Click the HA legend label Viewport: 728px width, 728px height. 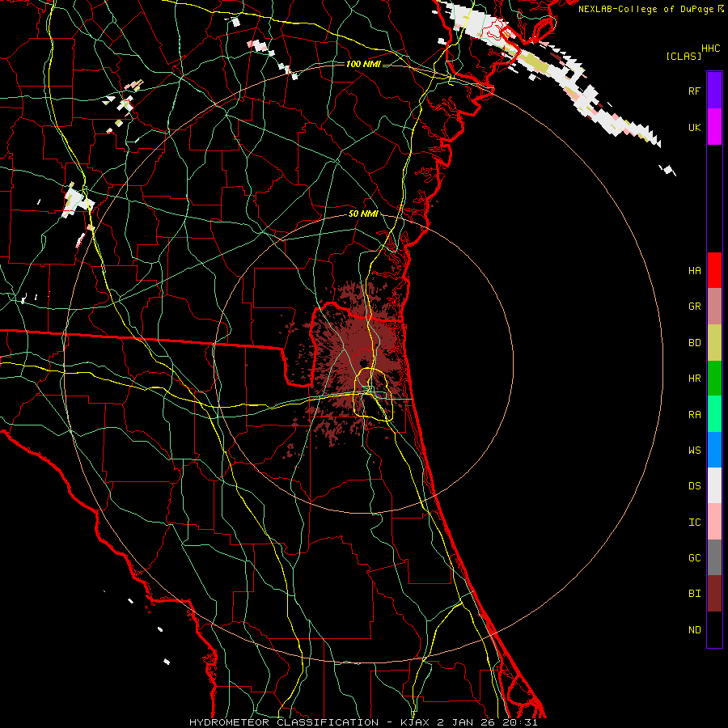coord(694,271)
